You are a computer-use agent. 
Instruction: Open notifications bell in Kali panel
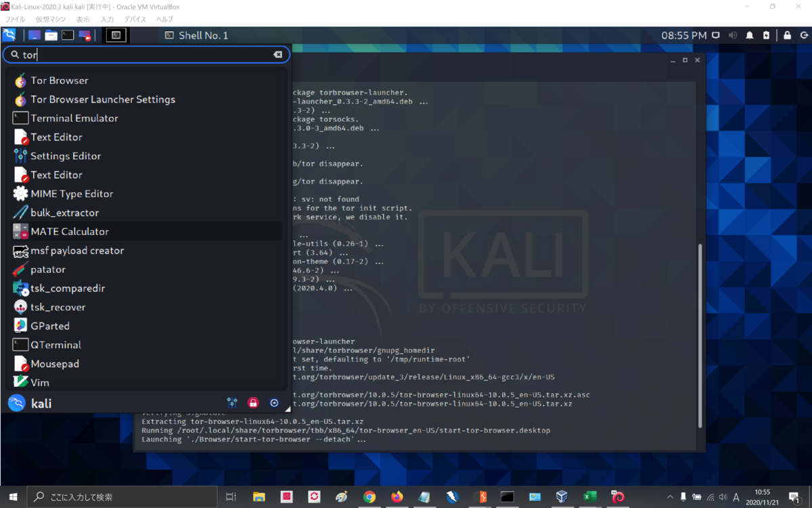click(750, 35)
